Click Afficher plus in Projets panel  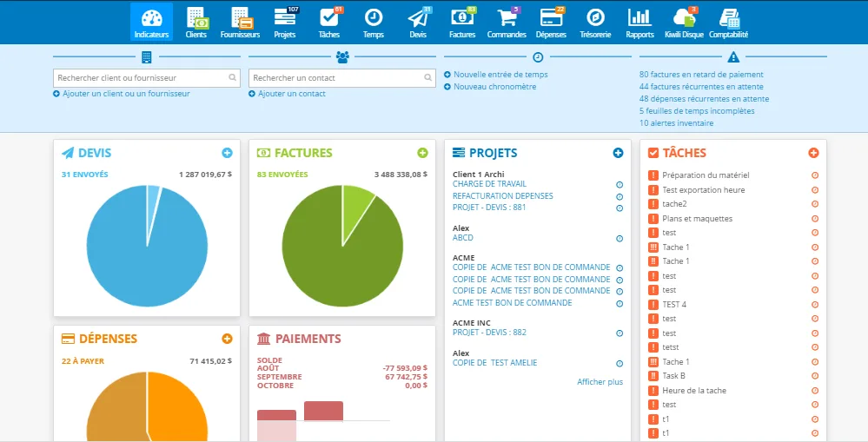point(600,382)
